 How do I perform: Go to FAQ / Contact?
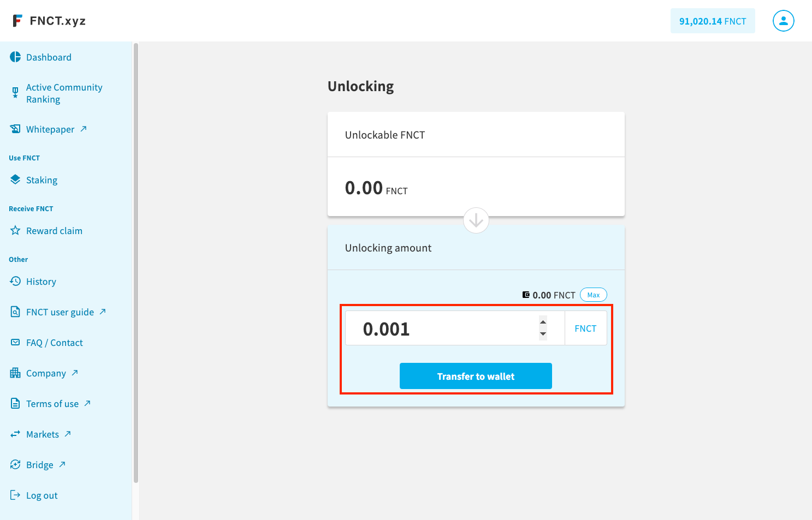click(54, 342)
